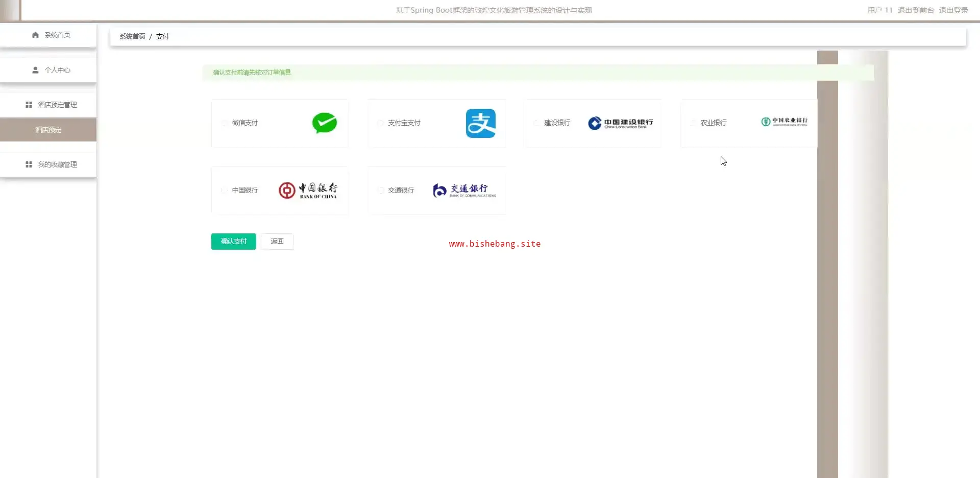Click the user icon beside 个人中心
This screenshot has width=980, height=478.
tap(35, 70)
